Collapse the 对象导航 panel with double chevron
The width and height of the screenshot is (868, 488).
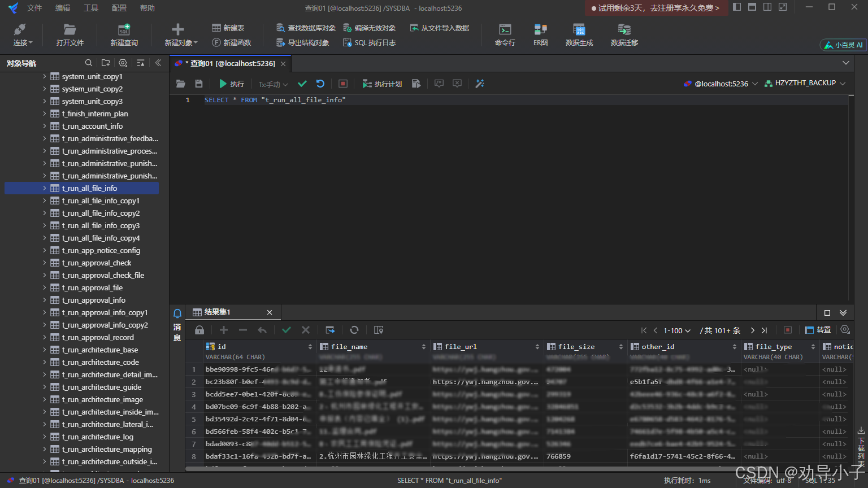click(158, 63)
